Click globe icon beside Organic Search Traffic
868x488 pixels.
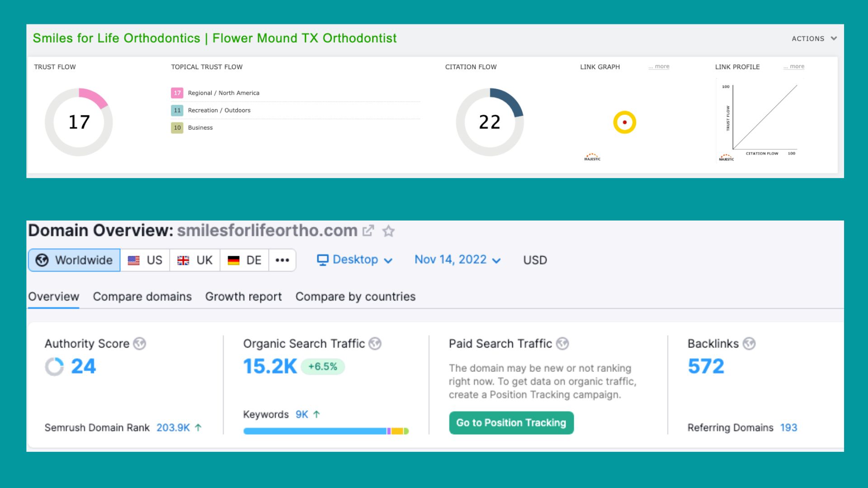(375, 344)
